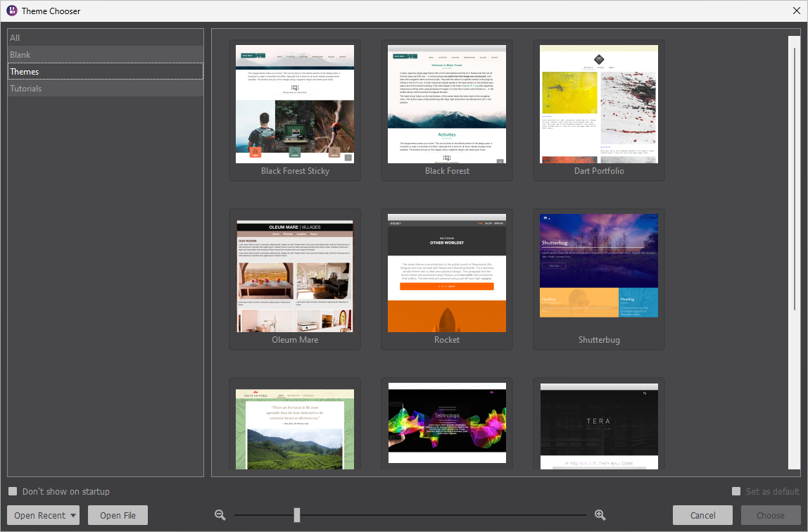Click the Choose button
808x532 pixels.
pyautogui.click(x=771, y=514)
